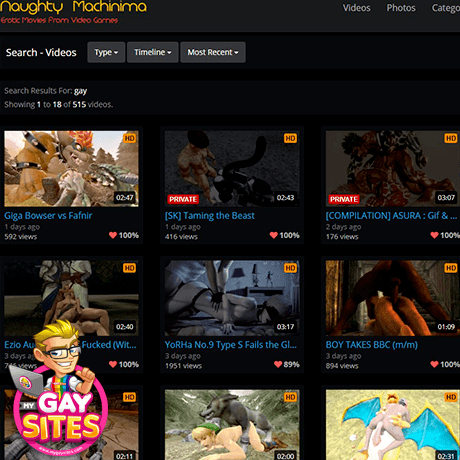
Task: Expand the Most Recent sort dropdown
Action: point(213,52)
